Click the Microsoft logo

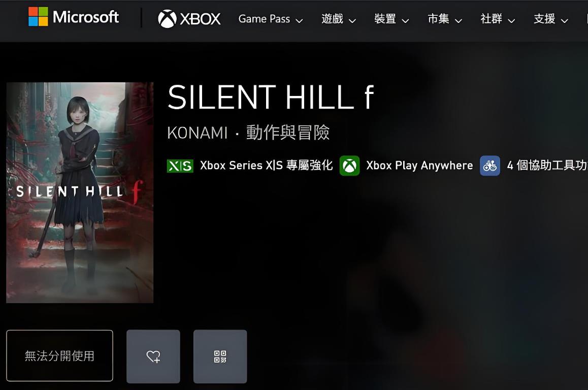tap(74, 17)
